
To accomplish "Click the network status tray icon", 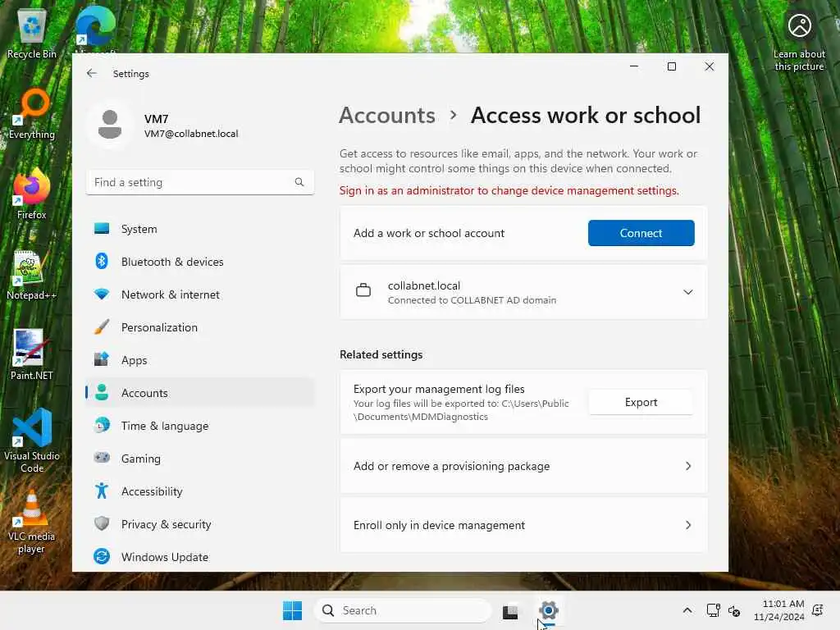I will point(713,610).
